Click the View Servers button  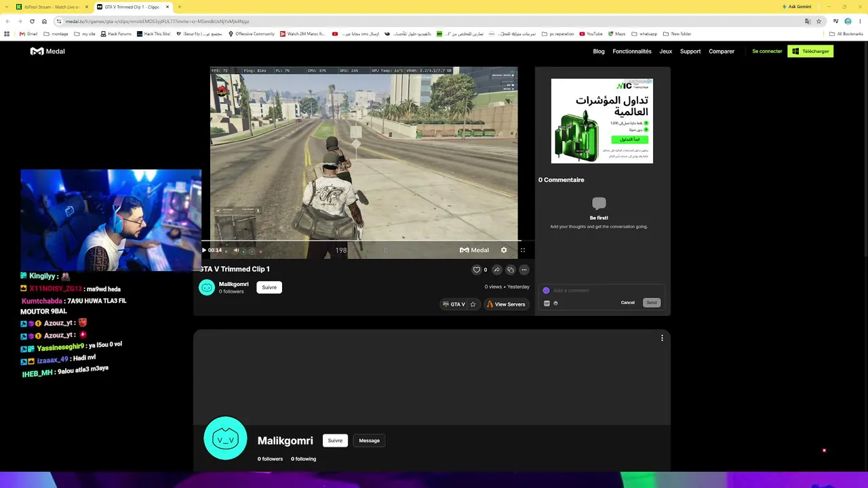(x=506, y=304)
